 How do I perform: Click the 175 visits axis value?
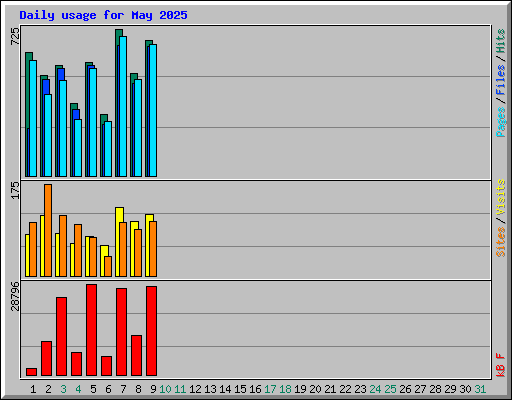pos(15,190)
